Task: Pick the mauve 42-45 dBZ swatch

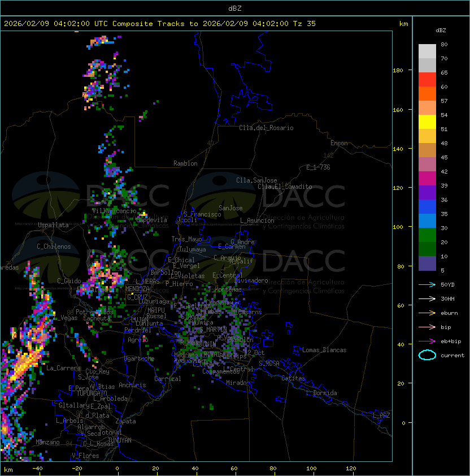Action: coord(427,165)
